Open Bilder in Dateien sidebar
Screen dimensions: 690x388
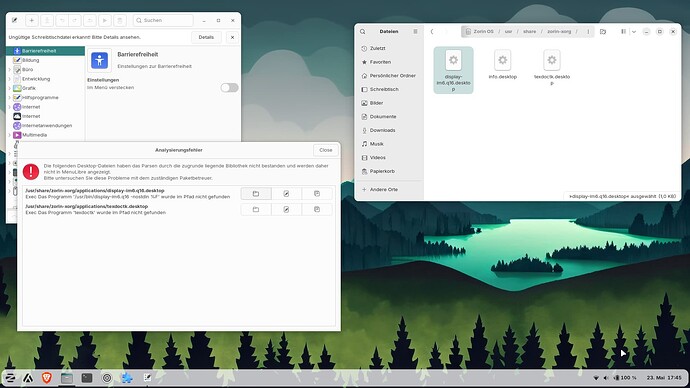coord(389,103)
